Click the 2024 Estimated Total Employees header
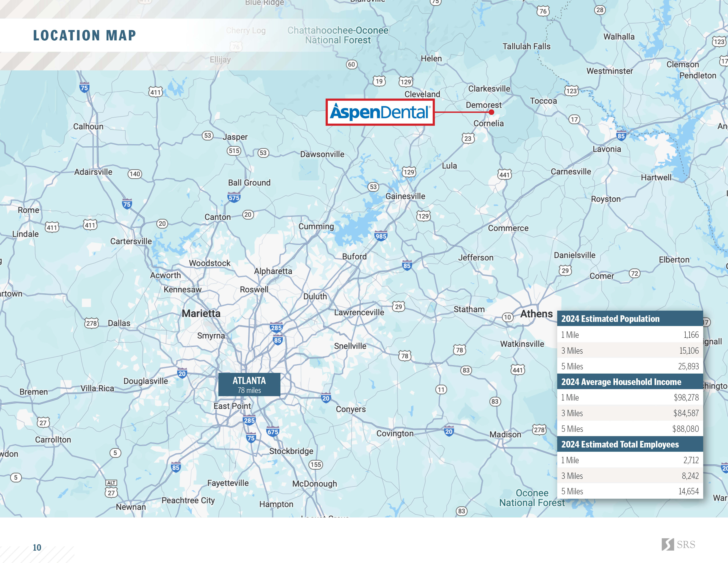The height and width of the screenshot is (563, 728). [x=630, y=444]
